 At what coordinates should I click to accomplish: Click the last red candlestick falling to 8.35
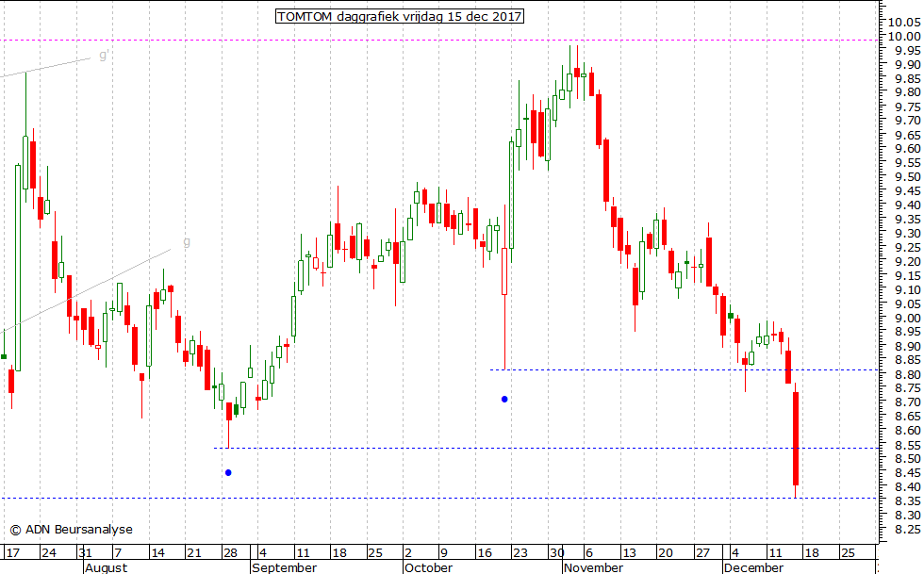(796, 438)
